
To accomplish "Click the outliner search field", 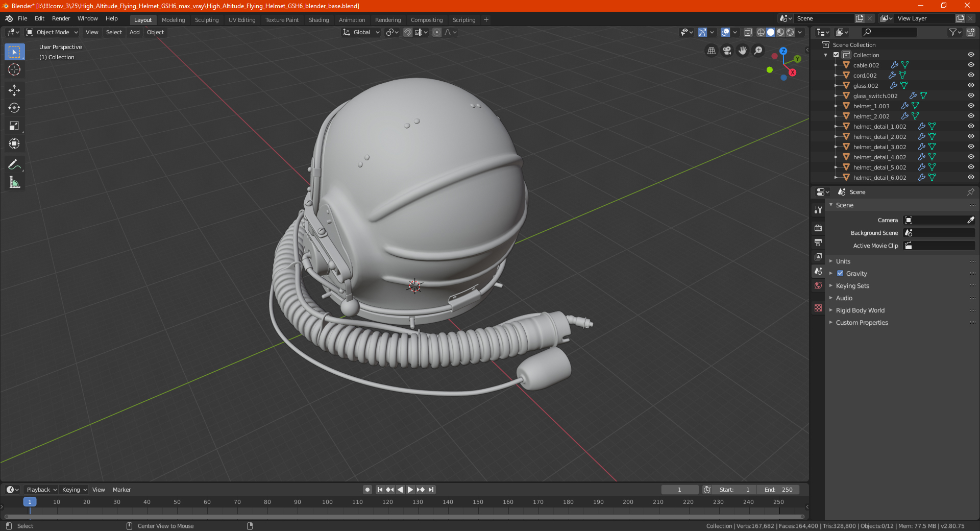I will click(889, 32).
